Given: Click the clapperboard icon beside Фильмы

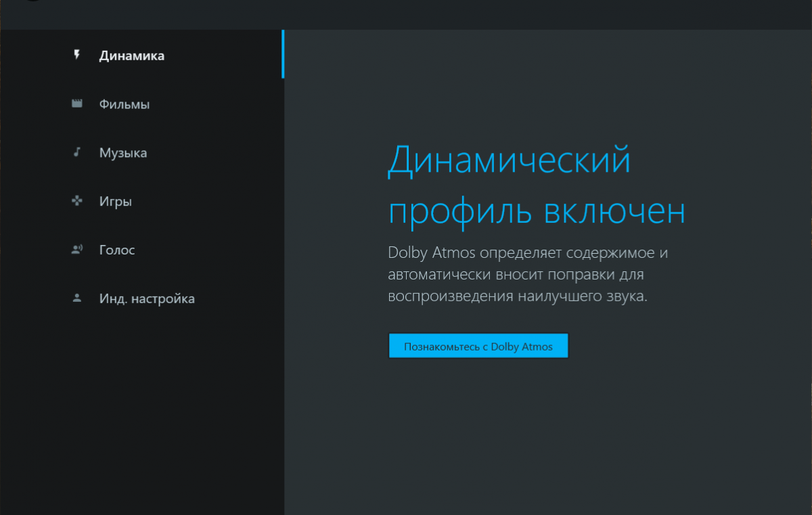Looking at the screenshot, I should 76,104.
